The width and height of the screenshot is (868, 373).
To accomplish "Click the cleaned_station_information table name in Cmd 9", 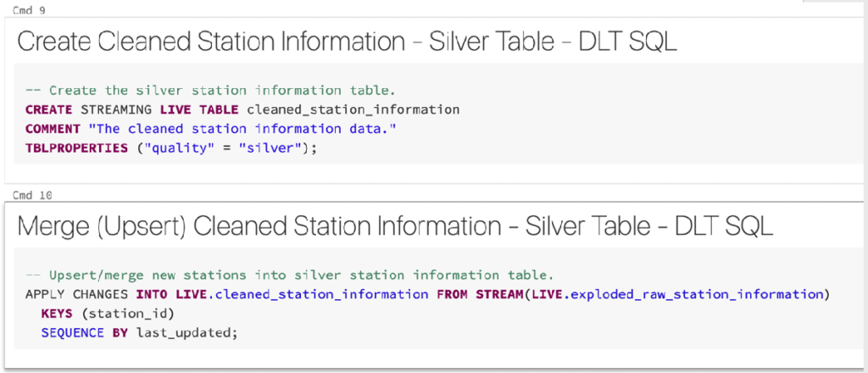I will pyautogui.click(x=353, y=109).
